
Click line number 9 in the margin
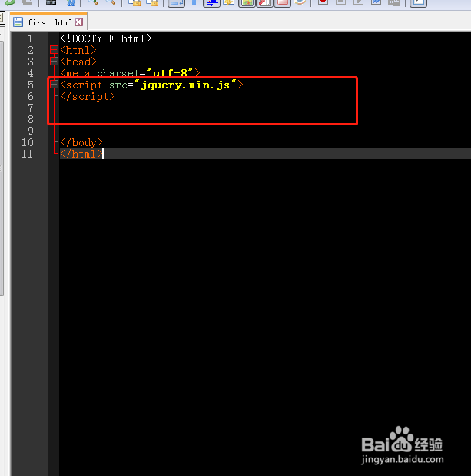[x=31, y=131]
